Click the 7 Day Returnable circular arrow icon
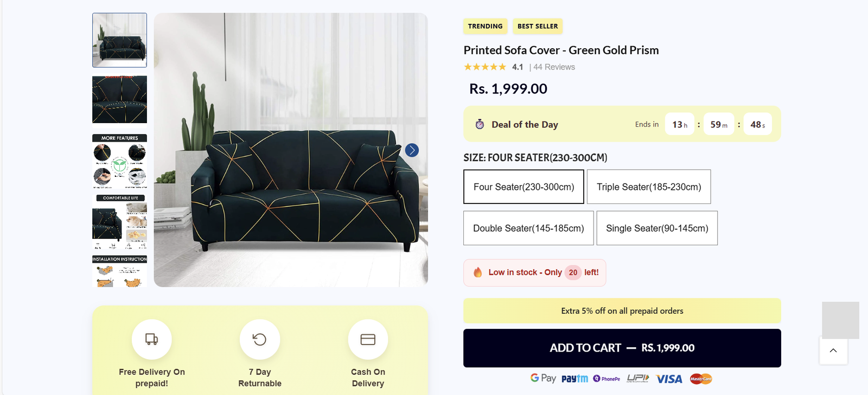Screen dimensions: 868x395 (x=260, y=340)
